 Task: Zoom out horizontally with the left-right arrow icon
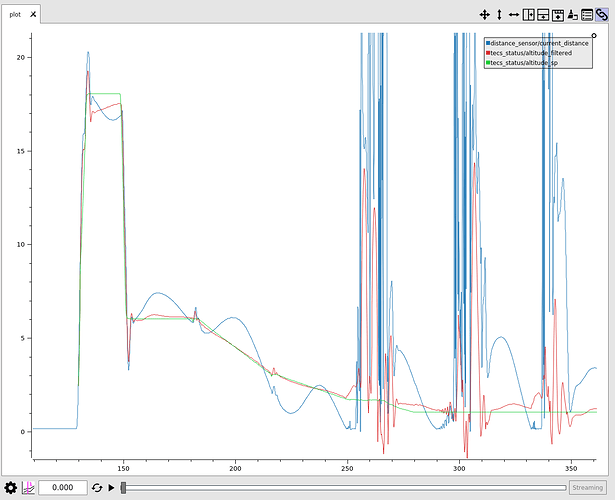[x=514, y=15]
